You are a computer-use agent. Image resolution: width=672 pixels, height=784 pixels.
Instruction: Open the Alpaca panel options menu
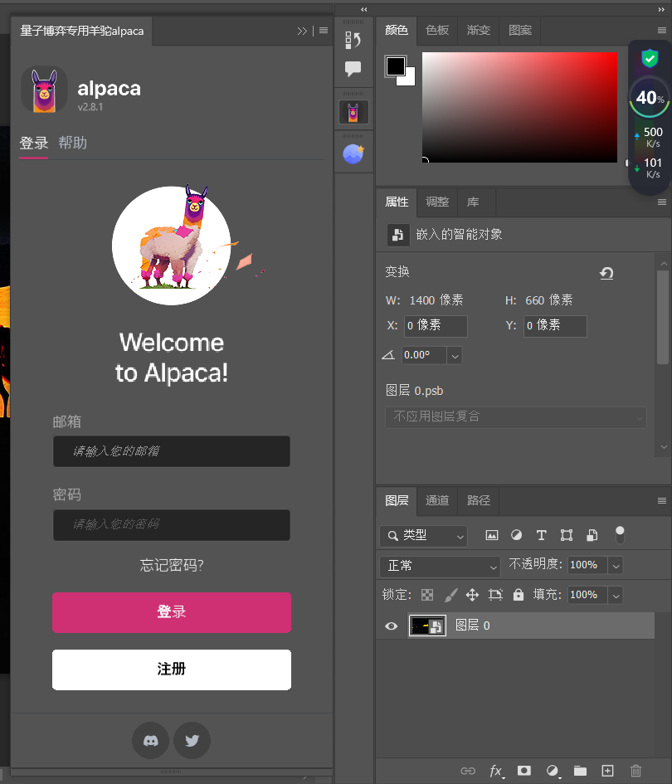click(x=324, y=31)
